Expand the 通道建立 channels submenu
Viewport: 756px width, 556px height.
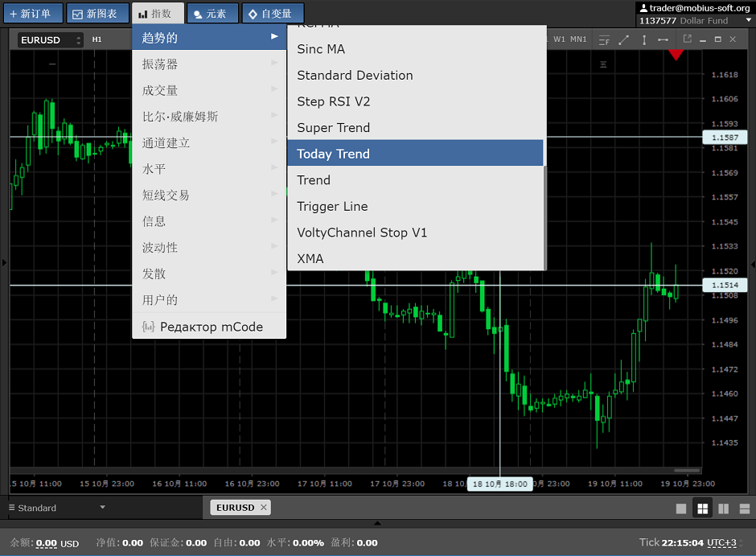tap(209, 142)
